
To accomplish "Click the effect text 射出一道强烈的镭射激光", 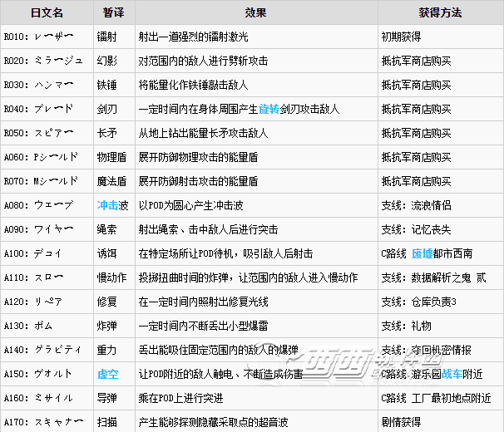I will pyautogui.click(x=194, y=37).
